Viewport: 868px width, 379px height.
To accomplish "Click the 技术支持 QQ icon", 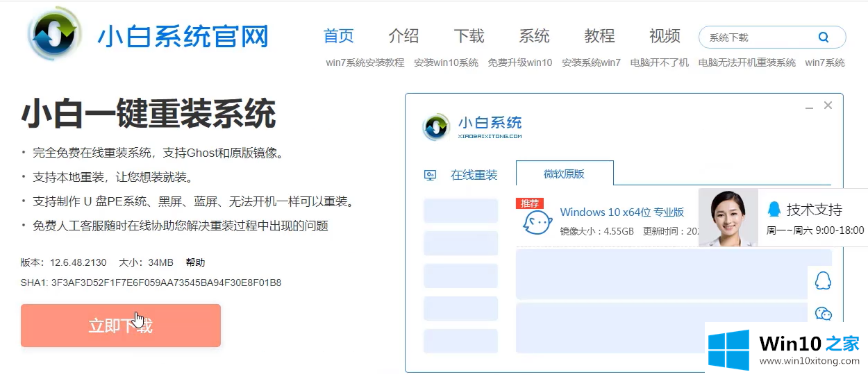I will pos(774,209).
